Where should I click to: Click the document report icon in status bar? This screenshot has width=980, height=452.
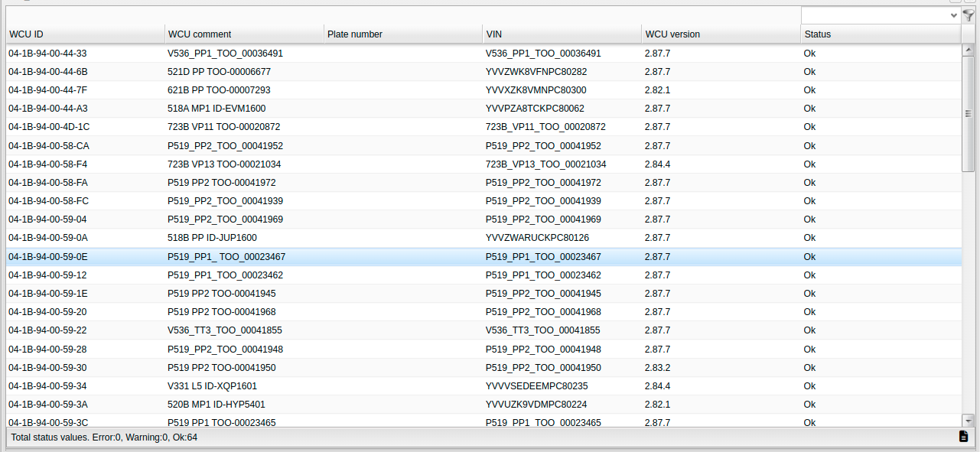(963, 437)
